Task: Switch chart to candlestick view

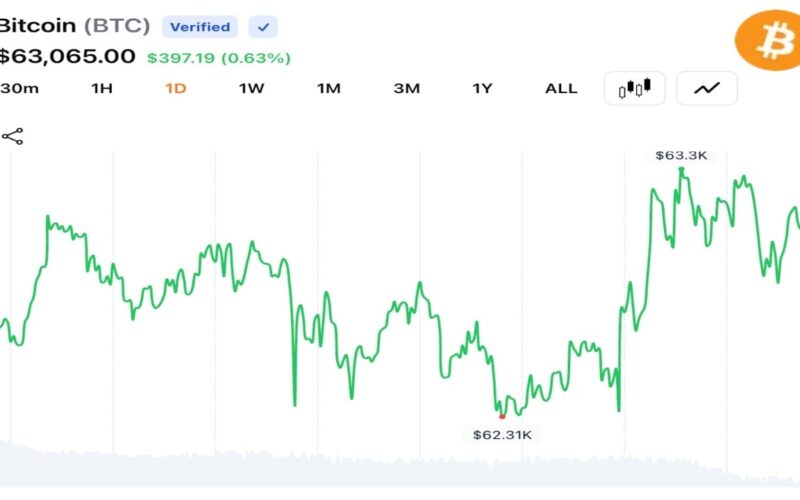Action: (635, 88)
